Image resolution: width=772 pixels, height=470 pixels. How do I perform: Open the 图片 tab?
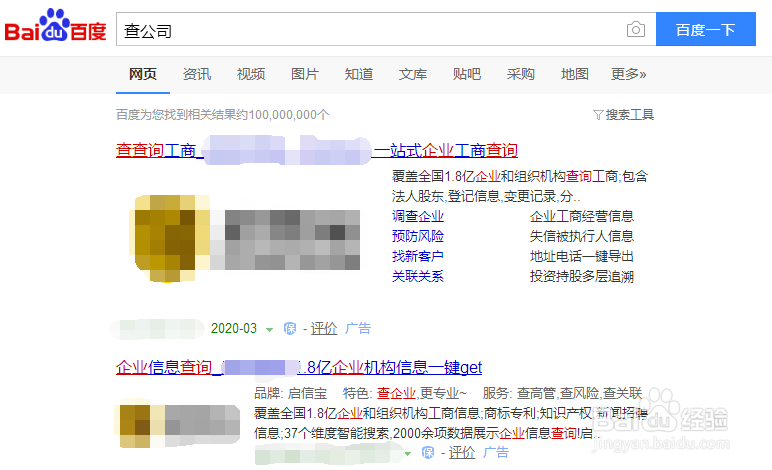(x=305, y=74)
